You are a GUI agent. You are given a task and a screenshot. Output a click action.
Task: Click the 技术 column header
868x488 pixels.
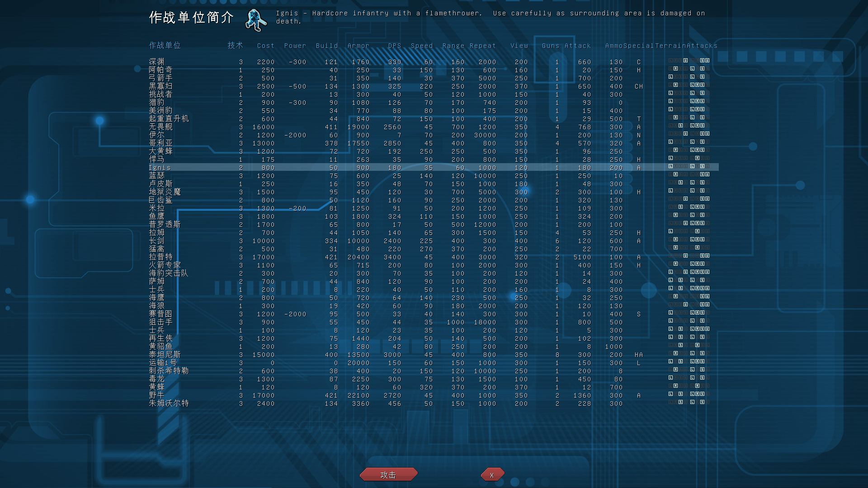(235, 45)
